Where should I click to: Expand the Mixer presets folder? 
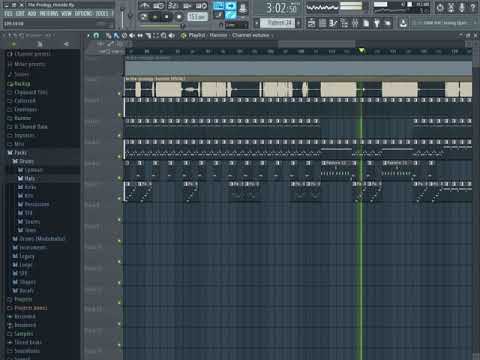pyautogui.click(x=27, y=64)
